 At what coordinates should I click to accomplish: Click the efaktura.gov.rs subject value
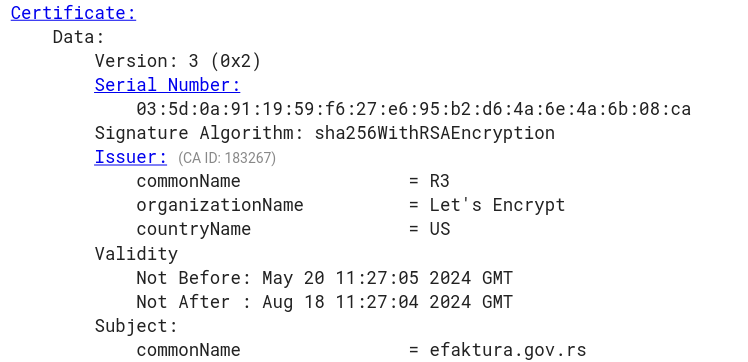508,350
